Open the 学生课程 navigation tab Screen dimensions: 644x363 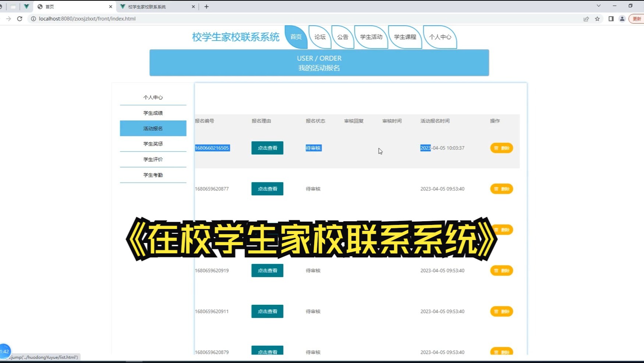point(405,37)
